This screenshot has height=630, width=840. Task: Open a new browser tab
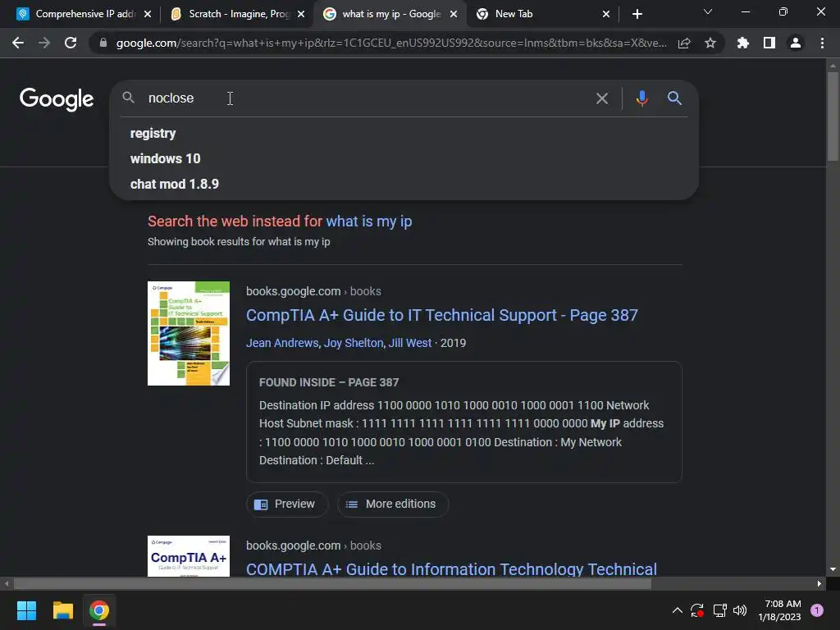(637, 14)
